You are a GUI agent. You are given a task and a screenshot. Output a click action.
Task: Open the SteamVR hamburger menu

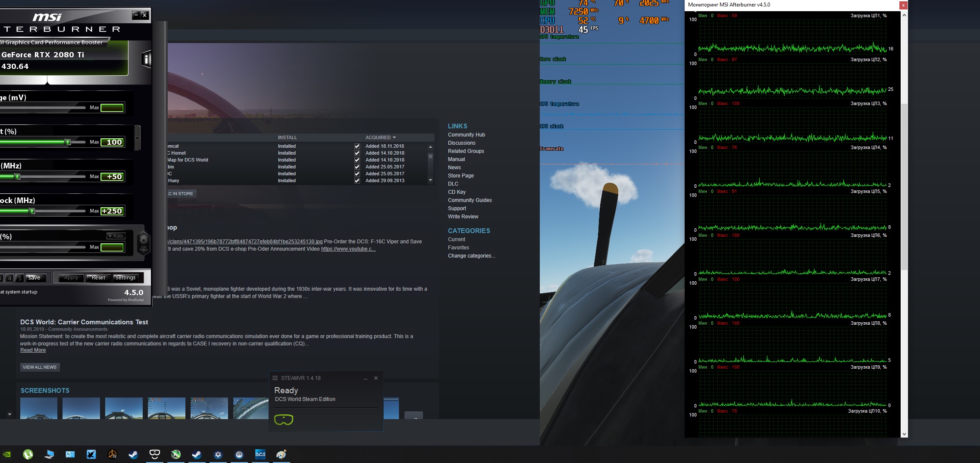[275, 378]
